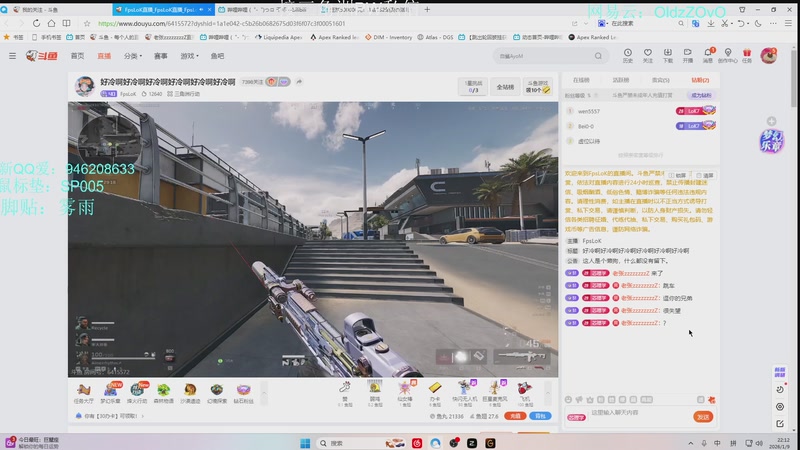Toggle the 锁屏 checkbox in chat
Image resolution: width=800 pixels, height=450 pixels.
click(x=678, y=176)
